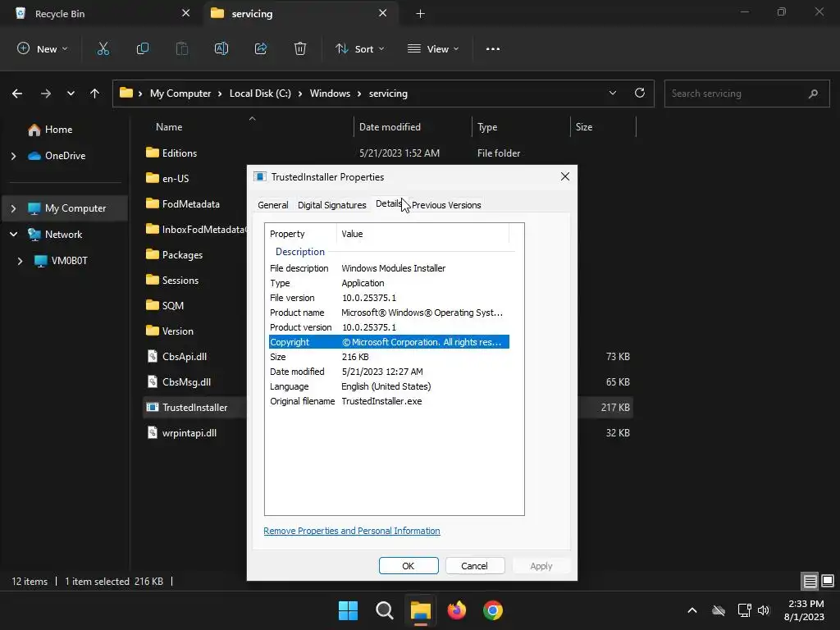Select the Details tab
The height and width of the screenshot is (630, 840).
pos(388,203)
